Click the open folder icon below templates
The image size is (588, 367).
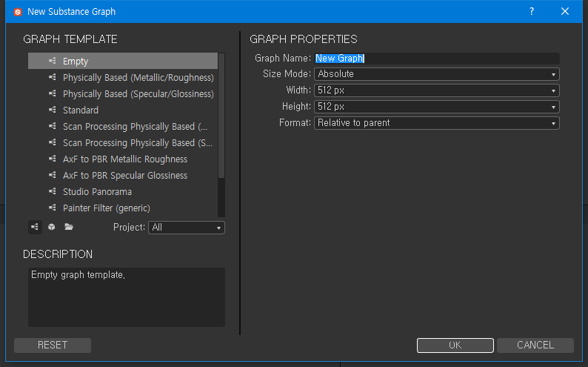pos(69,227)
